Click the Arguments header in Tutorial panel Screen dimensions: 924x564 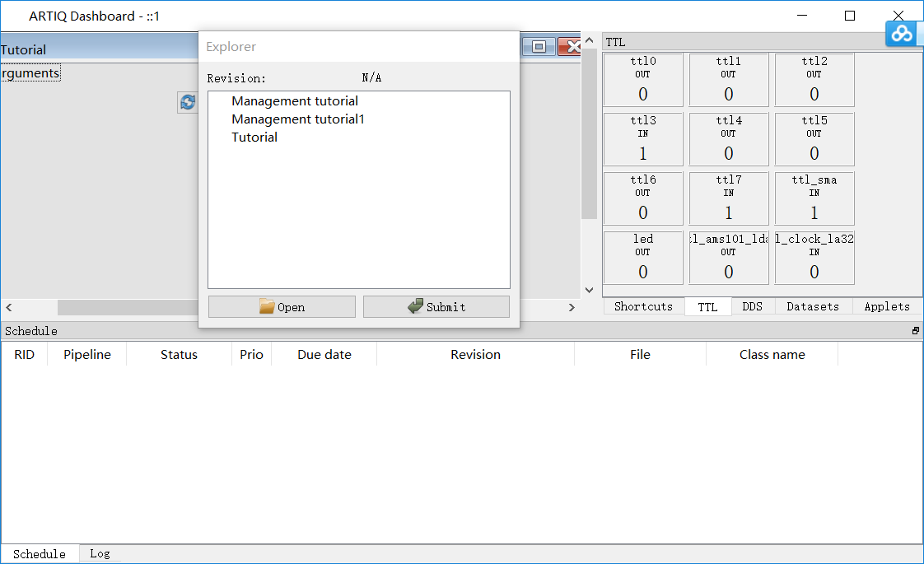(30, 72)
